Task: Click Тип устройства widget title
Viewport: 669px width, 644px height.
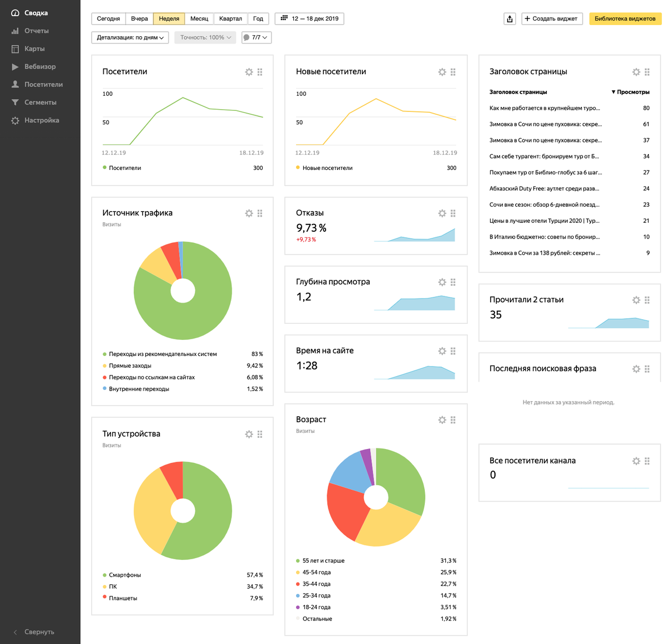Action: [x=131, y=433]
